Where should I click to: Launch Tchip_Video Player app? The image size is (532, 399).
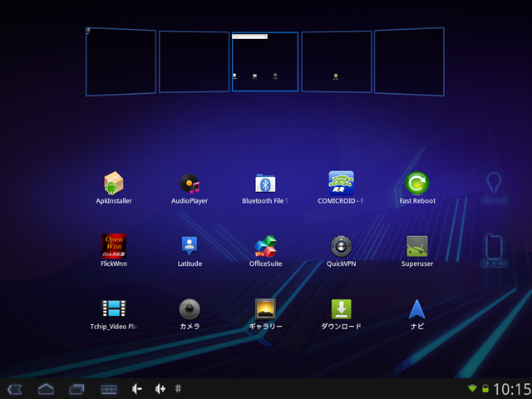(114, 314)
